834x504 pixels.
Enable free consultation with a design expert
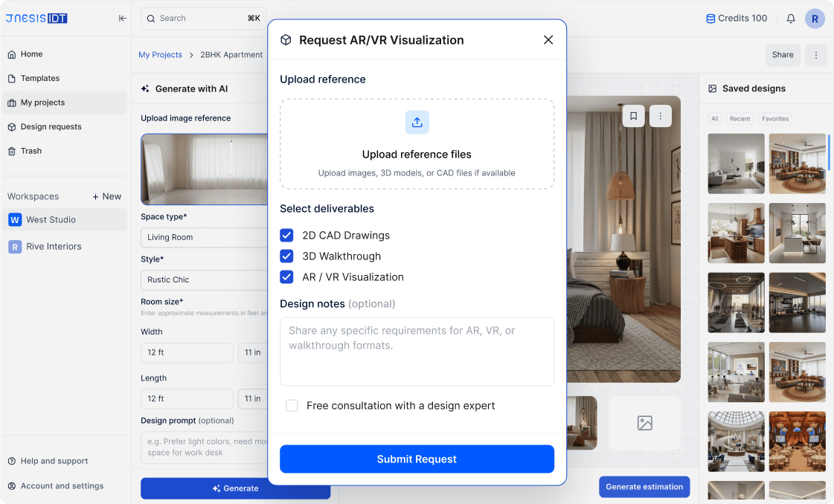pyautogui.click(x=292, y=406)
